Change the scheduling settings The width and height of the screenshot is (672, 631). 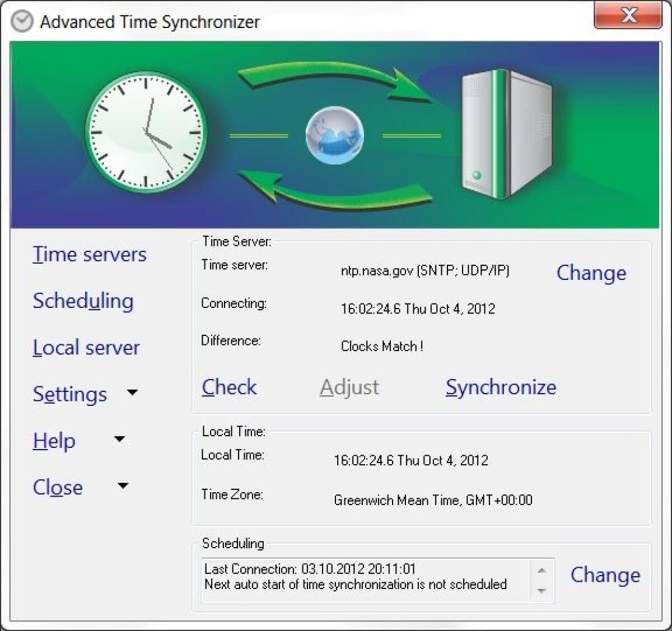point(605,575)
